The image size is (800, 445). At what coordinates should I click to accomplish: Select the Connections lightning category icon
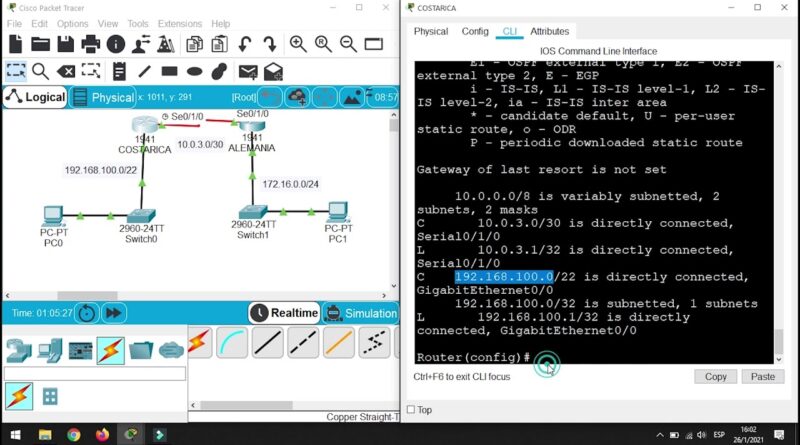[111, 351]
